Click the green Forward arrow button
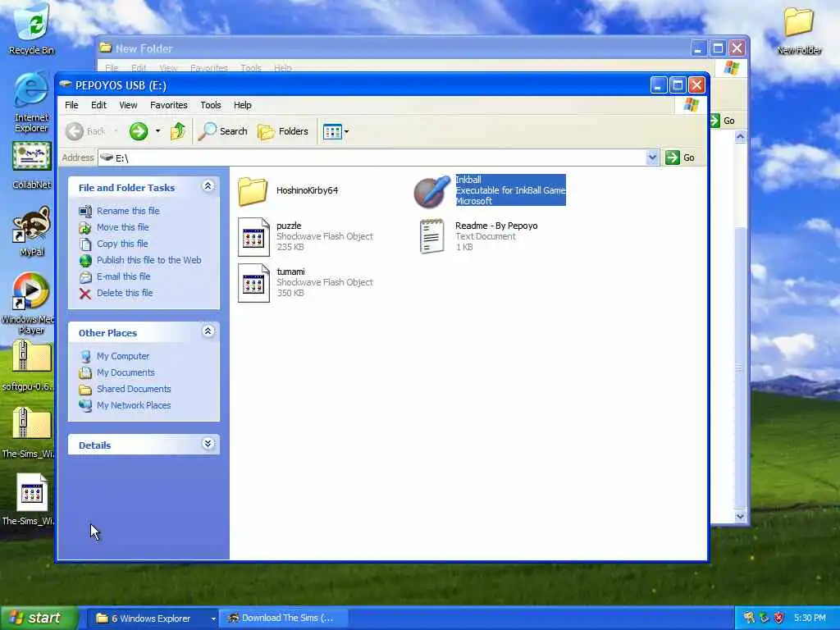The width and height of the screenshot is (840, 630). 139,131
